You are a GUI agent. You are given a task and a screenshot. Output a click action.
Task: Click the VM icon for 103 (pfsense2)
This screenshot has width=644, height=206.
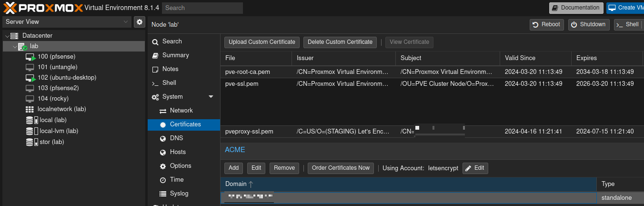pyautogui.click(x=30, y=88)
